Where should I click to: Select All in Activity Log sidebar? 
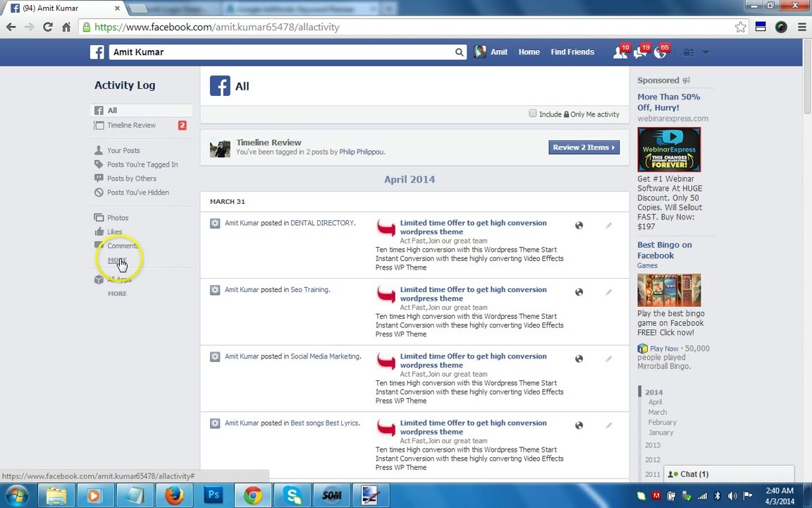[x=142, y=110]
